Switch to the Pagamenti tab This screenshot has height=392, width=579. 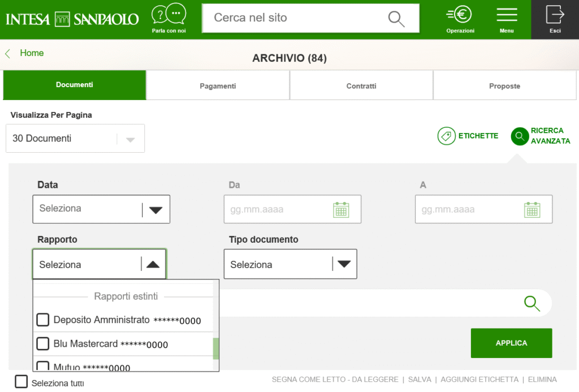pos(218,85)
